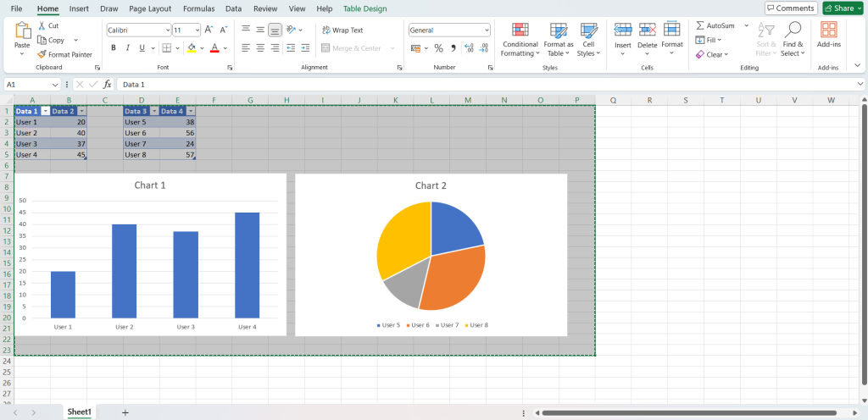This screenshot has height=420, width=868.
Task: Click the Increase Indent icon
Action: (x=305, y=48)
